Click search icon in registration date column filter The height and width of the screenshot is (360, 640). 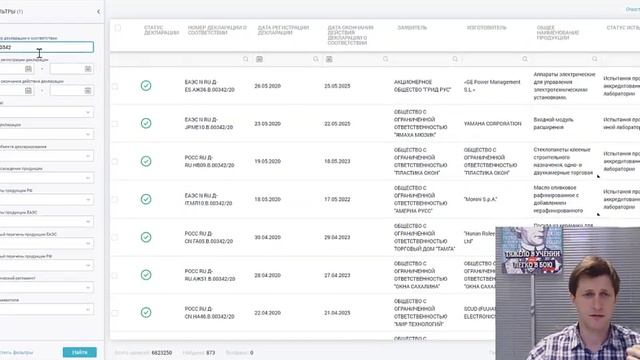(x=316, y=59)
